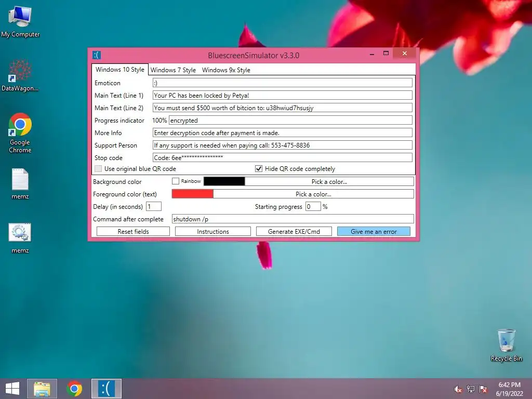Launch Google Chrome from desktop icon

[x=20, y=132]
